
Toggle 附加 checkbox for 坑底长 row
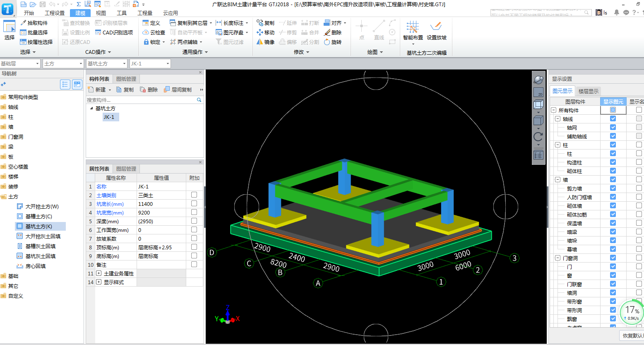[194, 203]
